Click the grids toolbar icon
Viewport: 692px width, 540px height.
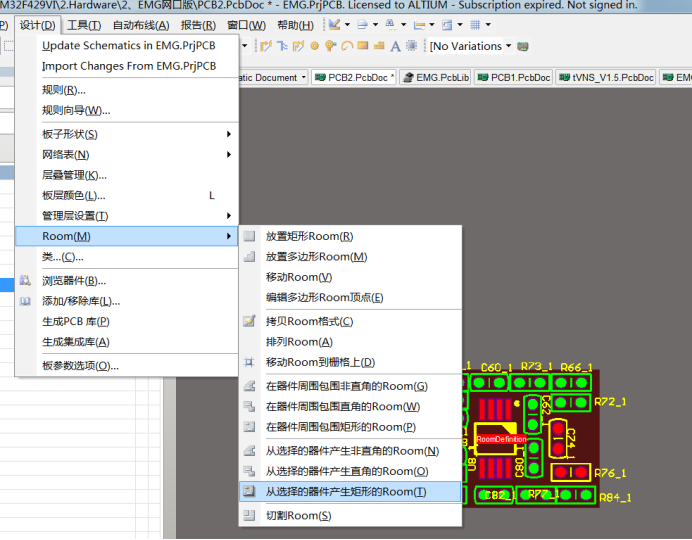click(x=475, y=25)
